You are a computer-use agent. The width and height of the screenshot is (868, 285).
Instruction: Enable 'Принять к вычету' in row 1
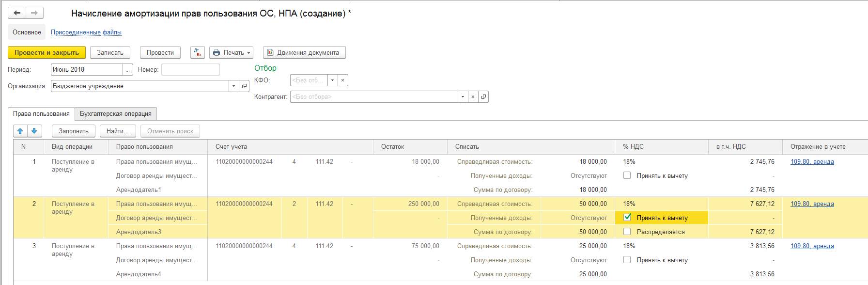point(627,175)
